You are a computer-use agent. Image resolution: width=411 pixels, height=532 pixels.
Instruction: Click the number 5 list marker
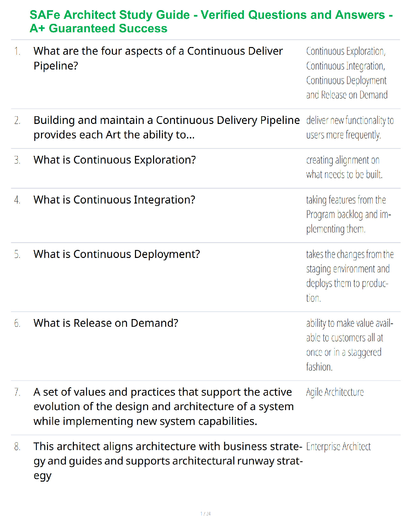pyautogui.click(x=17, y=255)
